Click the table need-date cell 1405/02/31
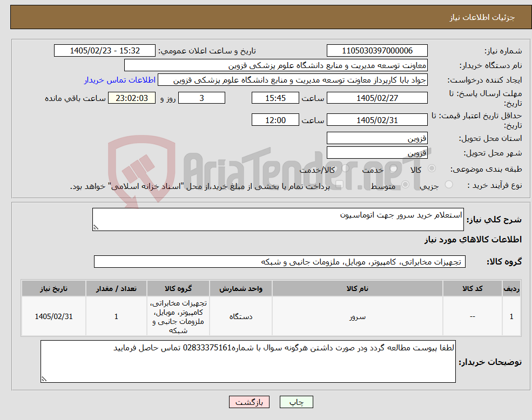The width and height of the screenshot is (532, 420). [x=53, y=316]
